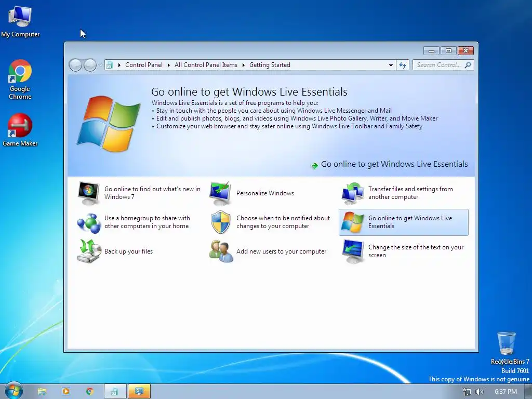Click the Transfer files and settings icon
This screenshot has height=399, width=532.
pyautogui.click(x=353, y=193)
